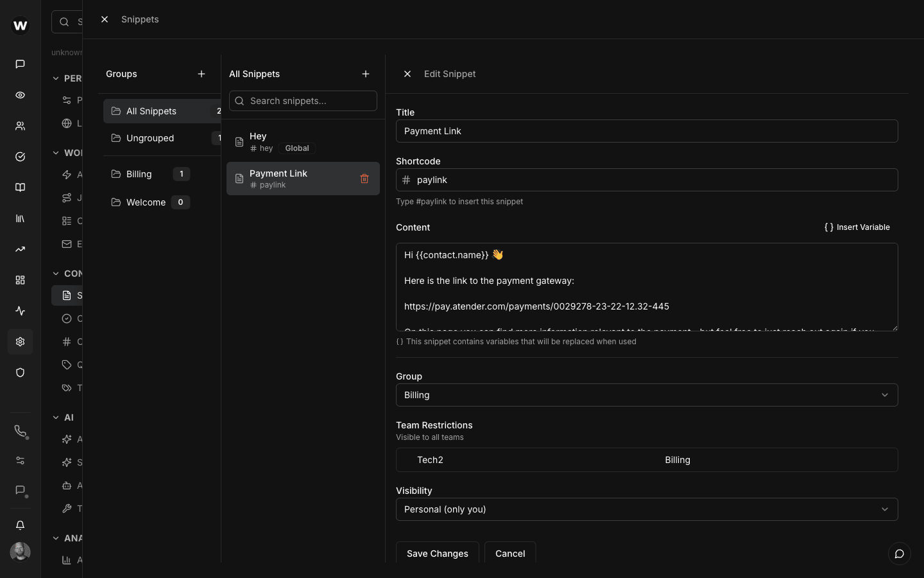
Task: Click the Insert Variable control
Action: pyautogui.click(x=857, y=227)
